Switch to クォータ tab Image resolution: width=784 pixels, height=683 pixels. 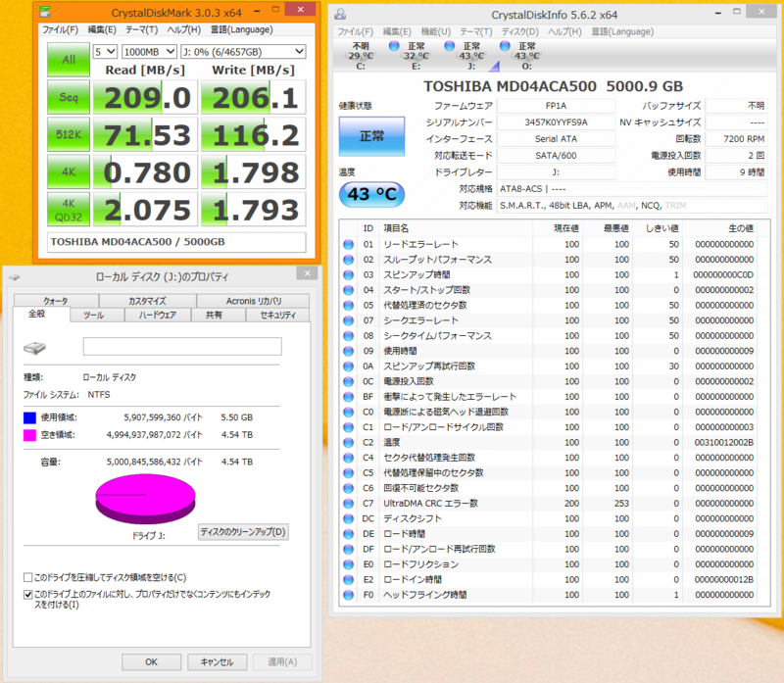pyautogui.click(x=56, y=301)
